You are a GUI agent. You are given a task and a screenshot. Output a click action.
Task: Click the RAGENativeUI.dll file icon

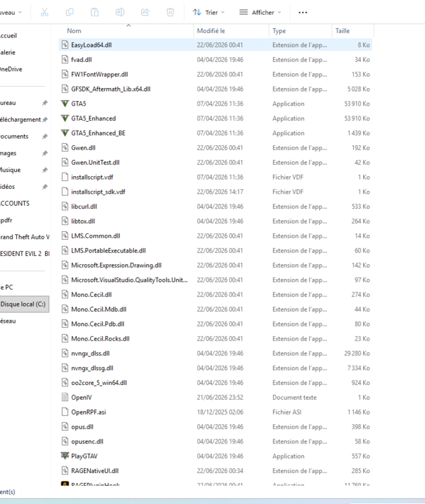point(65,470)
